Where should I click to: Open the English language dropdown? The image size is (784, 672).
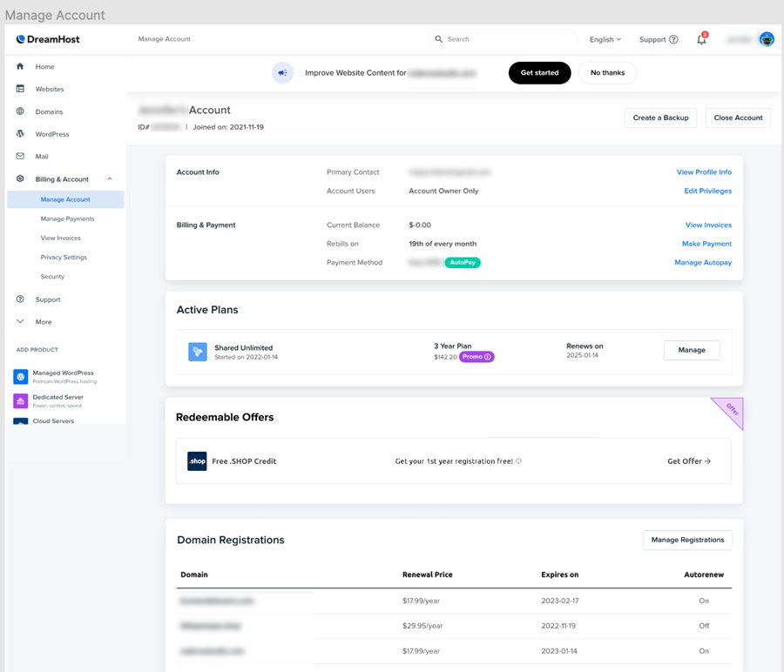pos(605,40)
